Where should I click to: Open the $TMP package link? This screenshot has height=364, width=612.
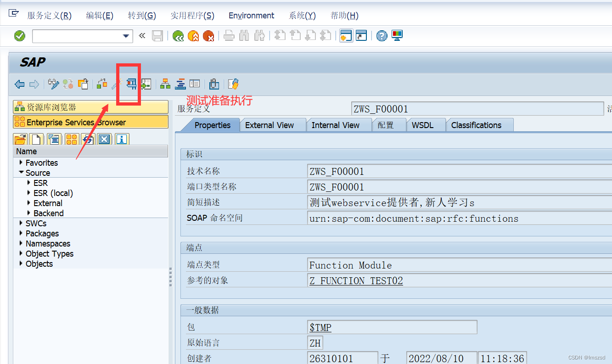[320, 327]
